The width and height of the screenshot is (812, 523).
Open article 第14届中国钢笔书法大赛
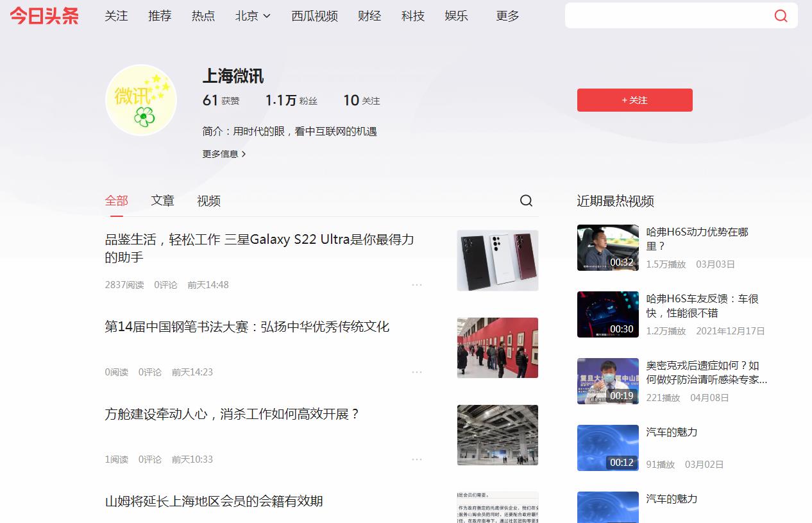click(x=247, y=327)
